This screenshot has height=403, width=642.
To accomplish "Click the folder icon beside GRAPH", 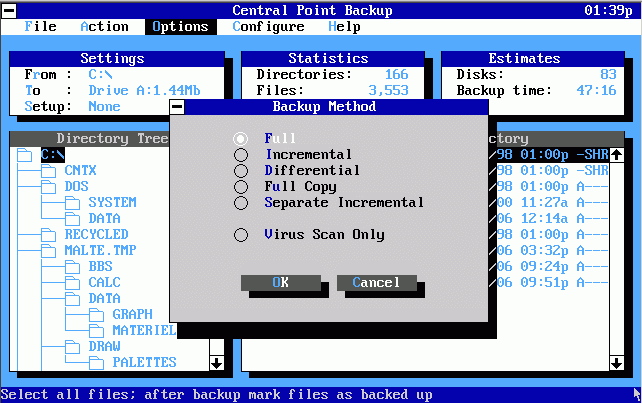I will [x=97, y=315].
